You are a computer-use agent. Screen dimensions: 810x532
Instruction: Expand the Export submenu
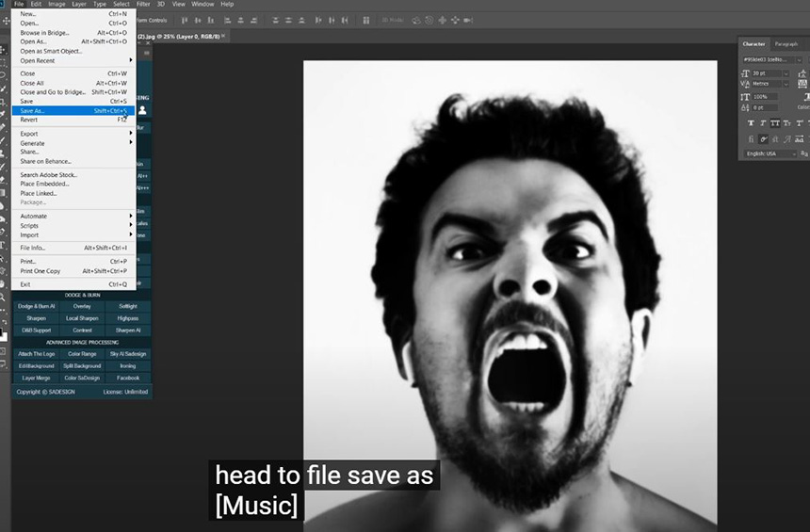(x=75, y=134)
